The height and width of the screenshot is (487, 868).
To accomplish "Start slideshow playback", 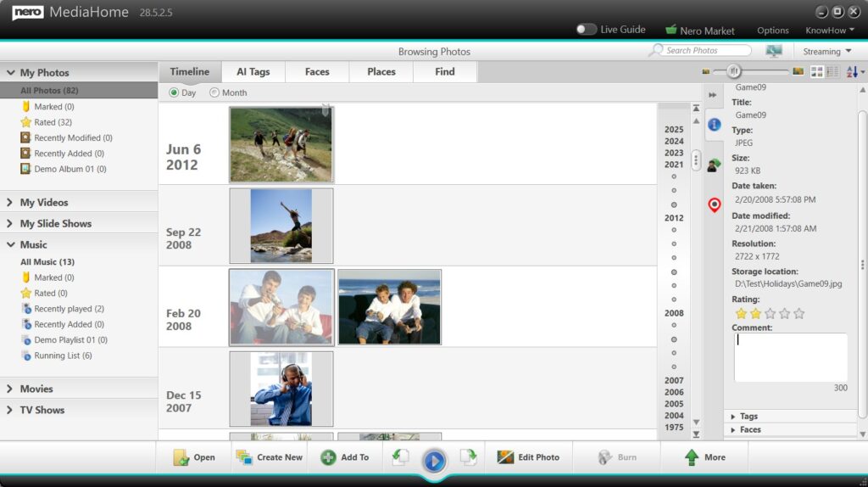I will click(434, 461).
